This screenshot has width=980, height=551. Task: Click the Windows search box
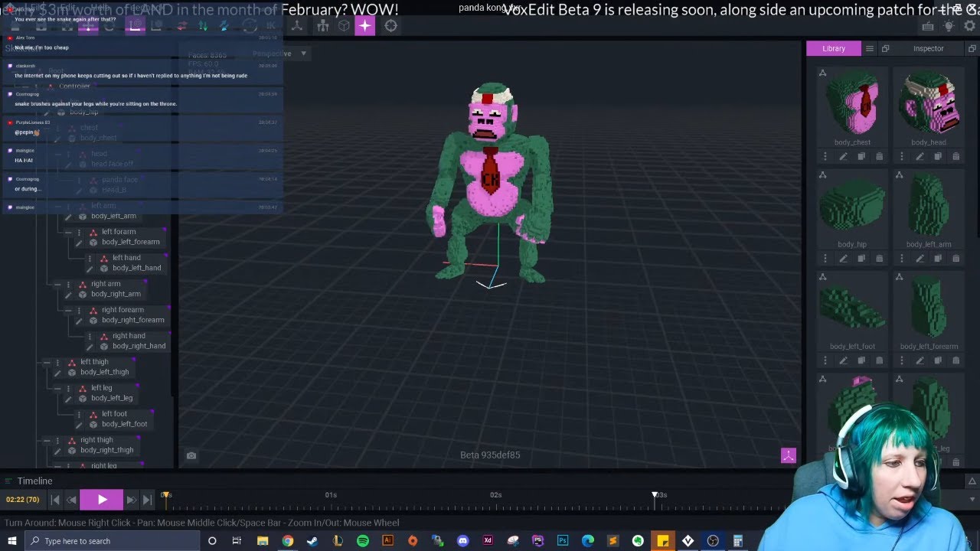point(113,541)
